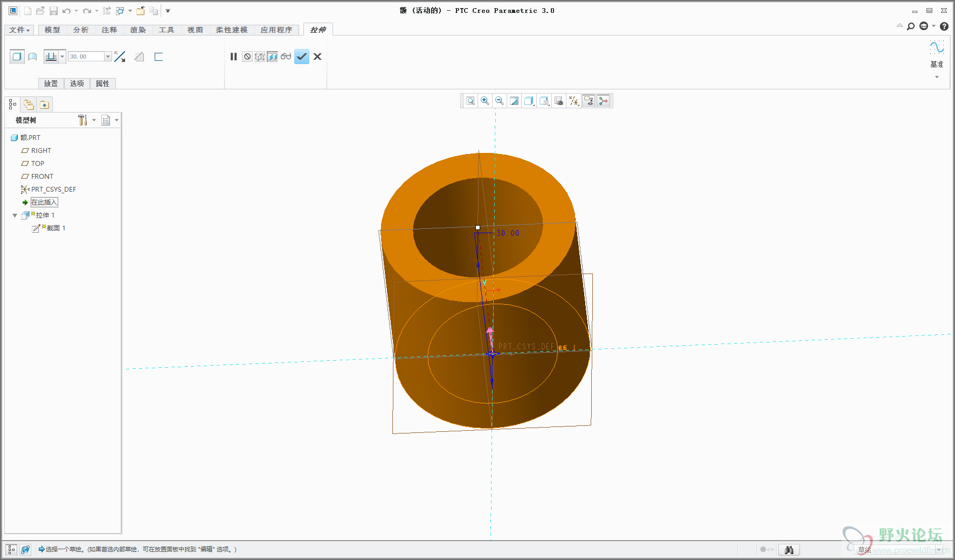Screen dimensions: 955x560
Task: Select the TOP datum plane
Action: pyautogui.click(x=33, y=164)
